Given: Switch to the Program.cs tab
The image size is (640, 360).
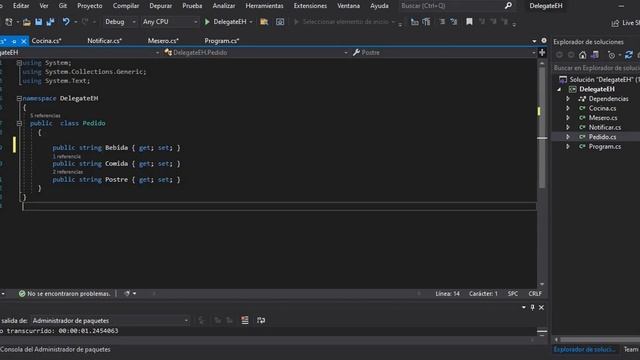Looking at the screenshot, I should (222, 41).
